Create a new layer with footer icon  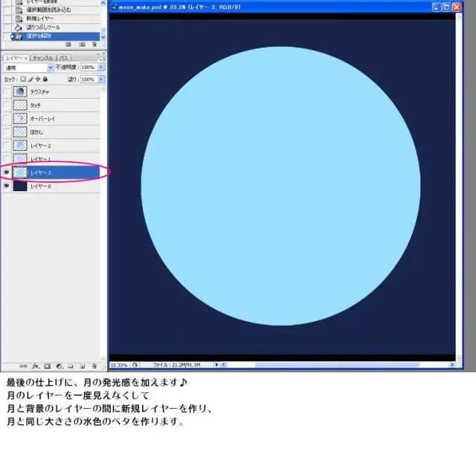[x=82, y=366]
